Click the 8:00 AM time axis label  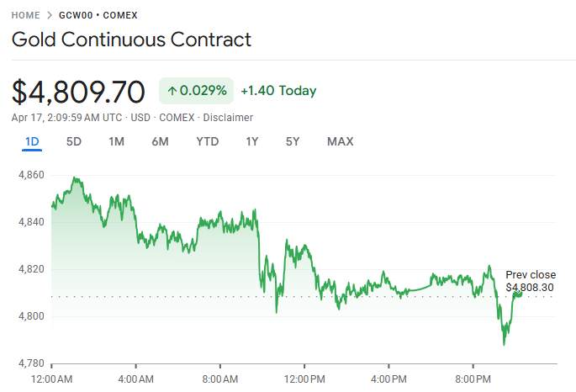tap(219, 379)
